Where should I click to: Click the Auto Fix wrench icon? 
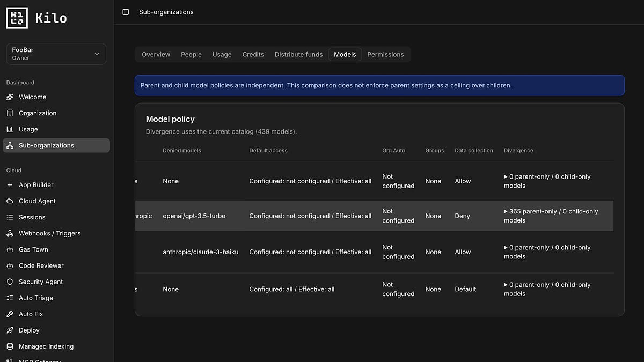[10, 314]
